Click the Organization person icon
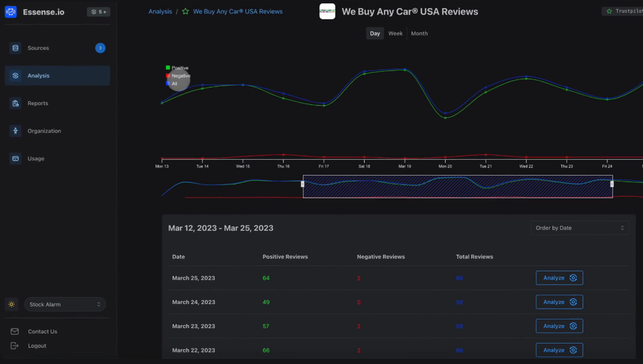The width and height of the screenshot is (643, 364). coord(15,131)
